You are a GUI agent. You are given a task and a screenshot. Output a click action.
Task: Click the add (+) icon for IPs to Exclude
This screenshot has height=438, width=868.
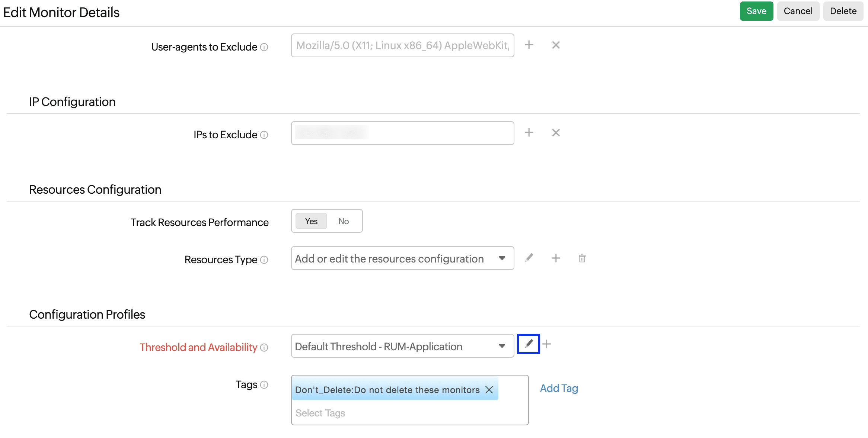[529, 132]
